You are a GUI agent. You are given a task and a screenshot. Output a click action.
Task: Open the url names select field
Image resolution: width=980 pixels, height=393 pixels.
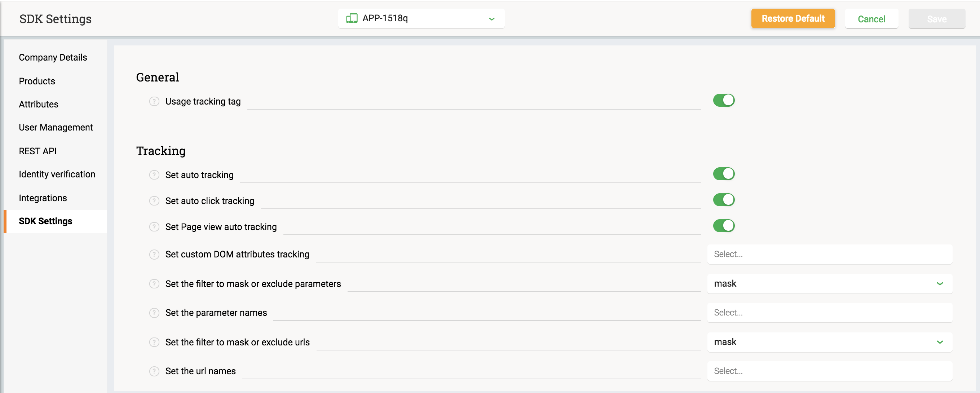(829, 371)
